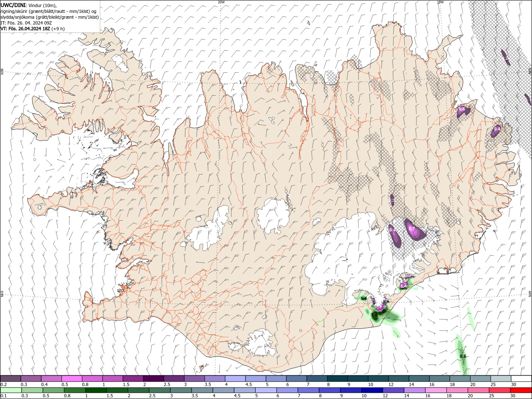Click the 4.5 tick label in the snow legend
The height and width of the screenshot is (399, 532).
point(249,384)
